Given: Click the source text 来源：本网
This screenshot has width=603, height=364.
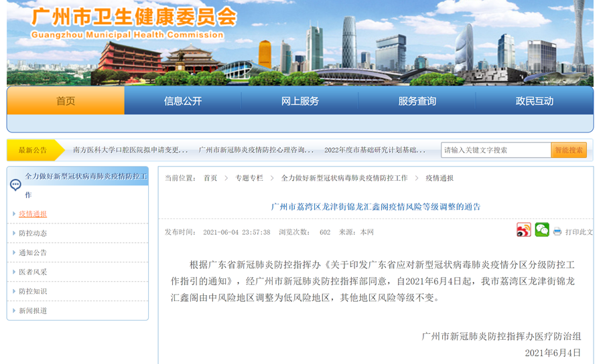Looking at the screenshot, I should 356,232.
